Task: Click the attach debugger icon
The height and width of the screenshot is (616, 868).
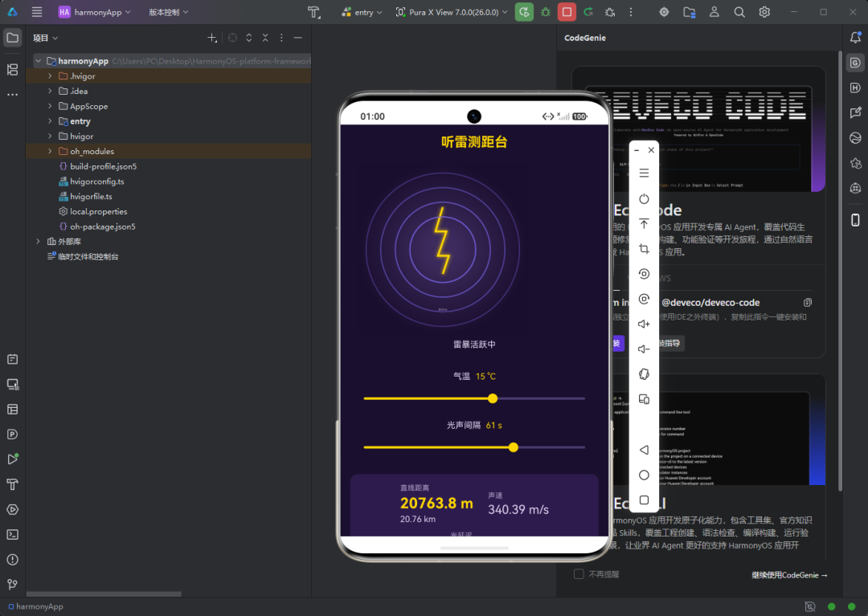Action: click(610, 11)
